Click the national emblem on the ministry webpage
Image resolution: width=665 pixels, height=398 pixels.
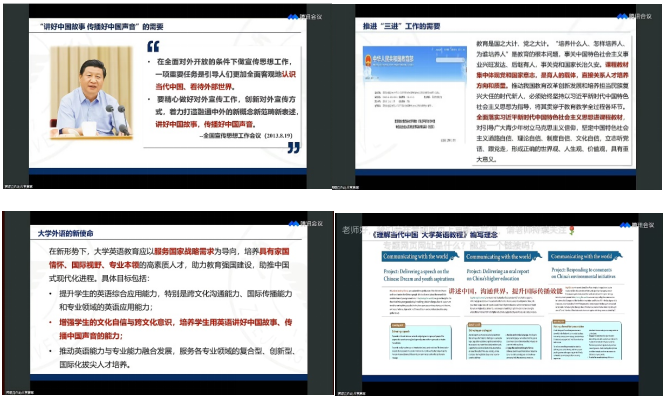[368, 60]
